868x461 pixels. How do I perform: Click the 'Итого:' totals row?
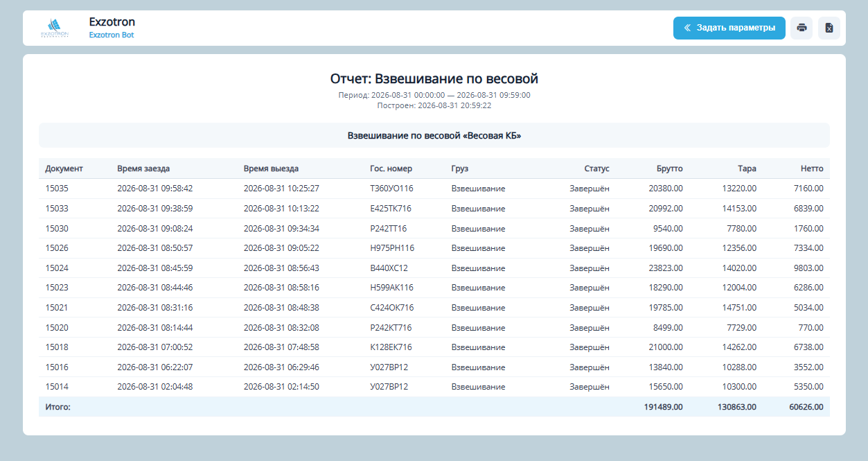(x=434, y=407)
